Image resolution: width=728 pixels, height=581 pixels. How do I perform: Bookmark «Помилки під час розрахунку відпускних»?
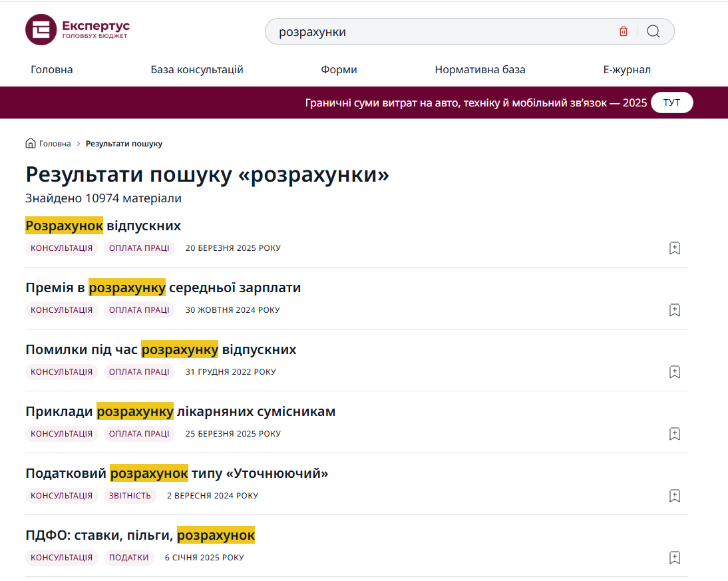click(674, 372)
